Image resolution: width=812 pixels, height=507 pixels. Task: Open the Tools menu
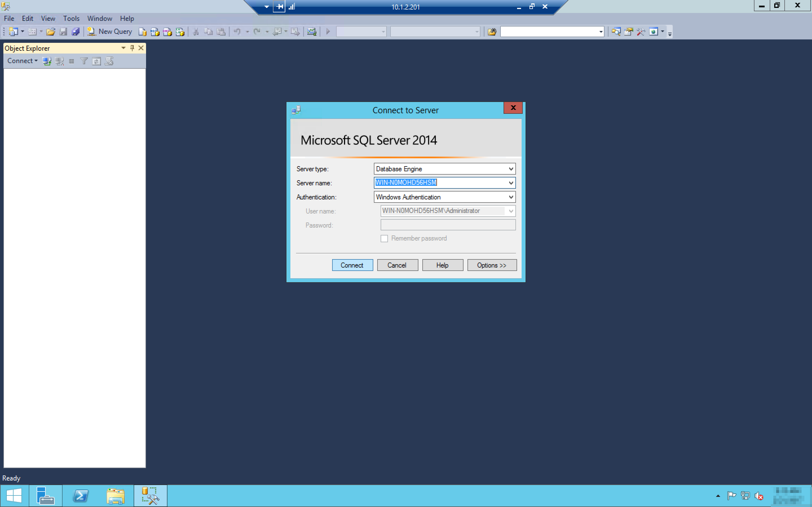[x=71, y=18]
